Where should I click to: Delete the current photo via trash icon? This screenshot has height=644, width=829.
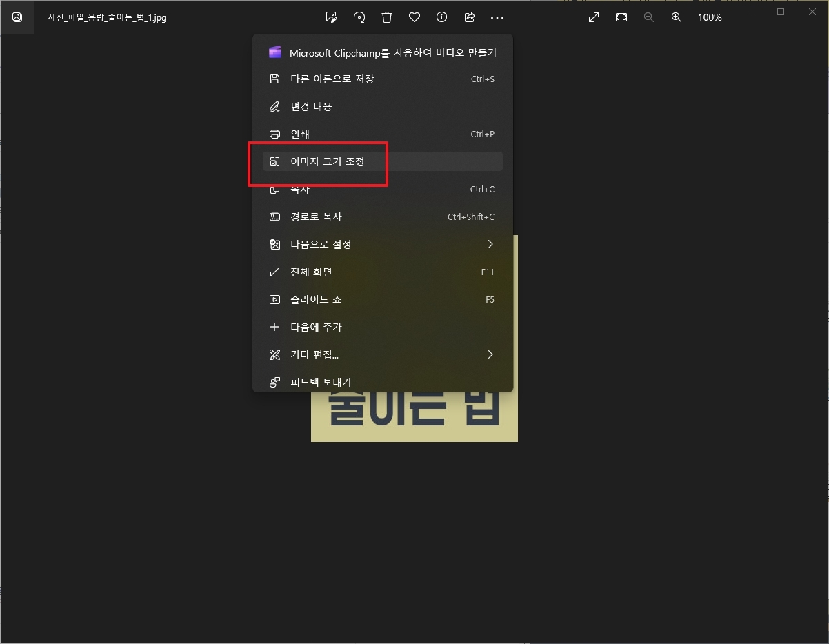[387, 17]
